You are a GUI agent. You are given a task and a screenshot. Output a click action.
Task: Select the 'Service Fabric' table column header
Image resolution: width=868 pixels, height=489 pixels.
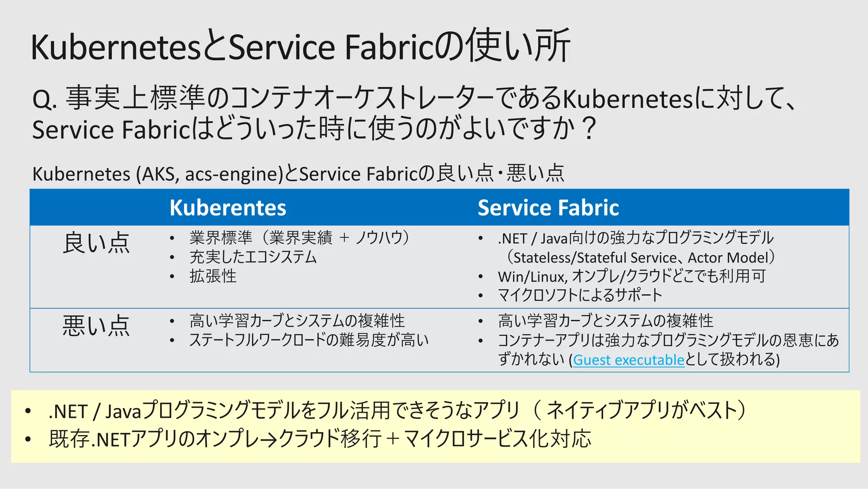[548, 207]
